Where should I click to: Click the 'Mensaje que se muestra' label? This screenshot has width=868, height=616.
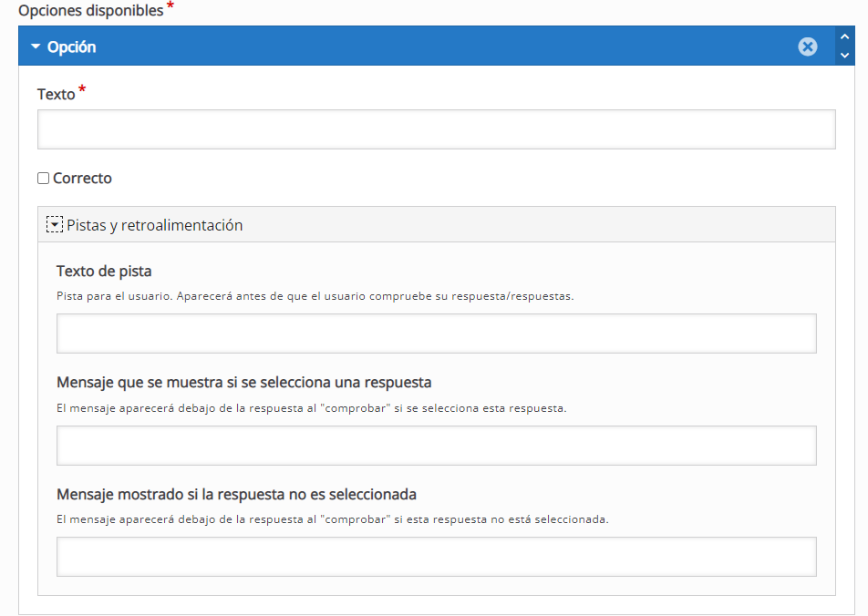tap(243, 382)
